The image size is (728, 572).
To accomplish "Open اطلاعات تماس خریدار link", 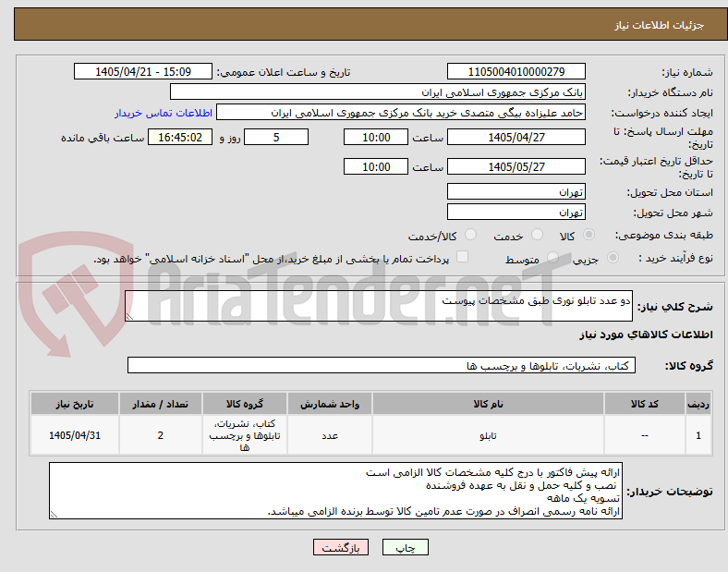I will [x=164, y=113].
